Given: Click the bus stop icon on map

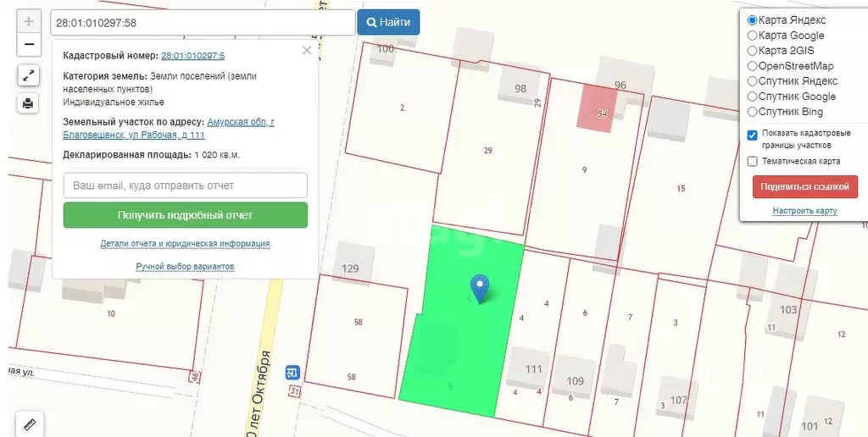Looking at the screenshot, I should [x=292, y=373].
